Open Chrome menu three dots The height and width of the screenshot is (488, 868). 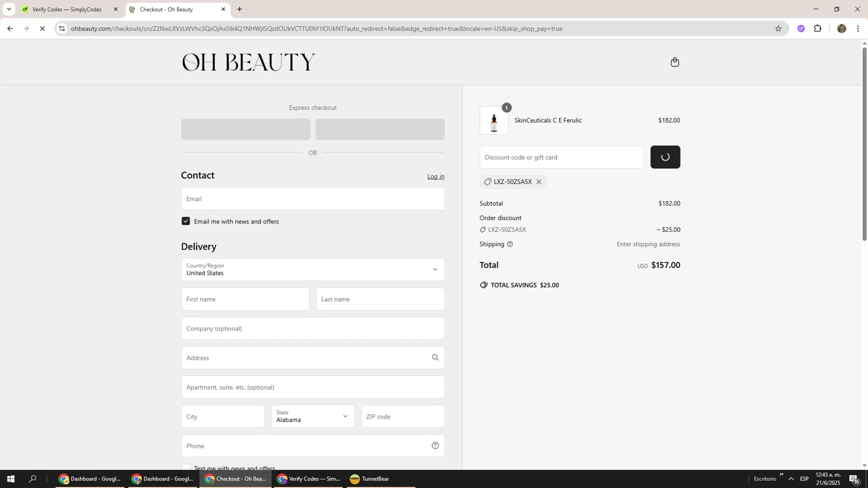[x=858, y=28]
